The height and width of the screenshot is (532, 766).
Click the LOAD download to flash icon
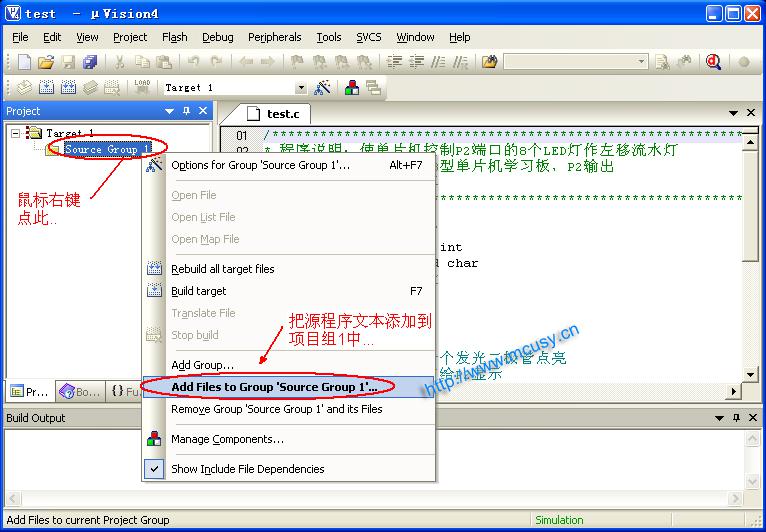tap(142, 87)
